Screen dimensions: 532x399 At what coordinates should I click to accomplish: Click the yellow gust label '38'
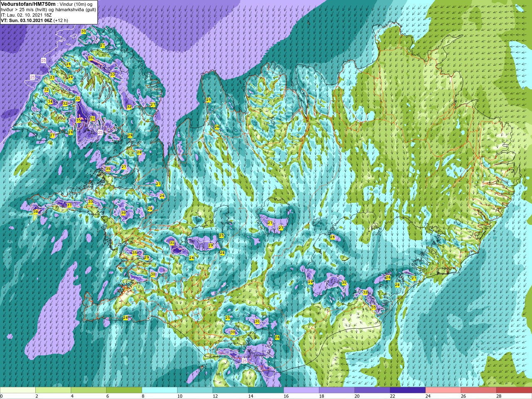click(36, 212)
